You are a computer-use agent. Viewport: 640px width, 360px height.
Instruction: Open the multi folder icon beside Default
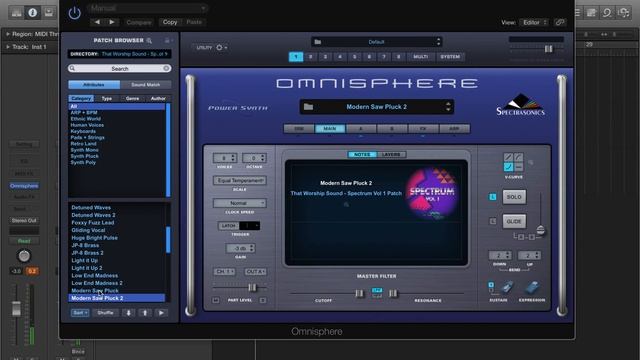coord(318,42)
